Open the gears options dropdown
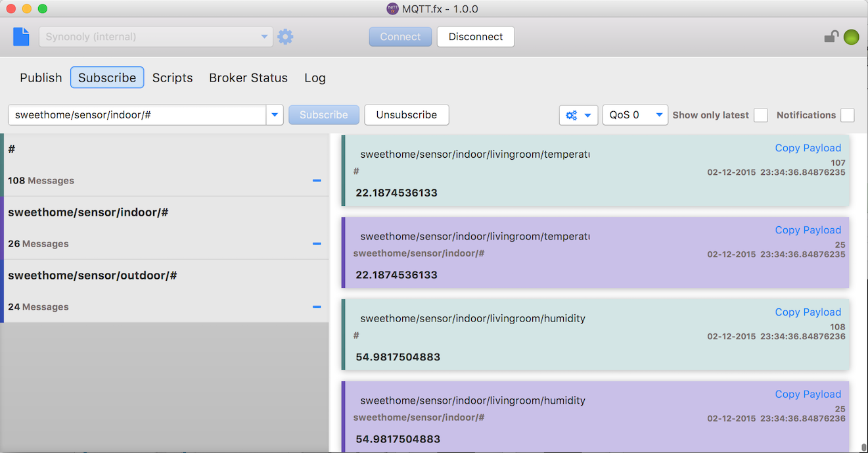 coord(578,115)
